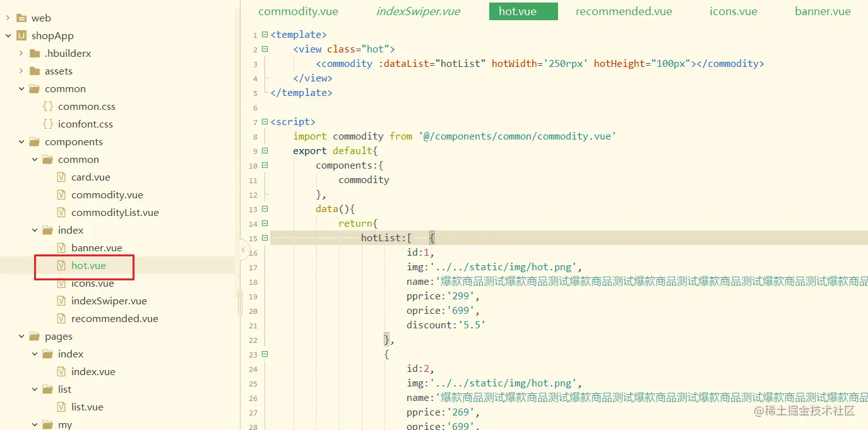
Task: Click the pages folder icon
Action: [35, 337]
